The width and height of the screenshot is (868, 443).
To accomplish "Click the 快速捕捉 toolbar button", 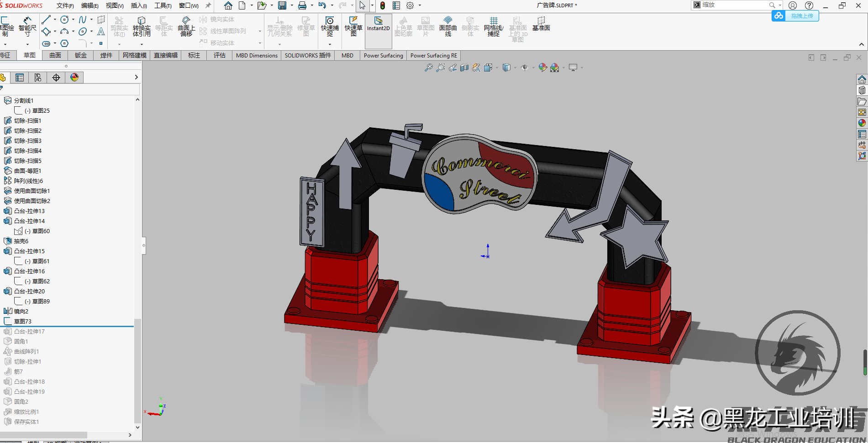I will (x=330, y=27).
